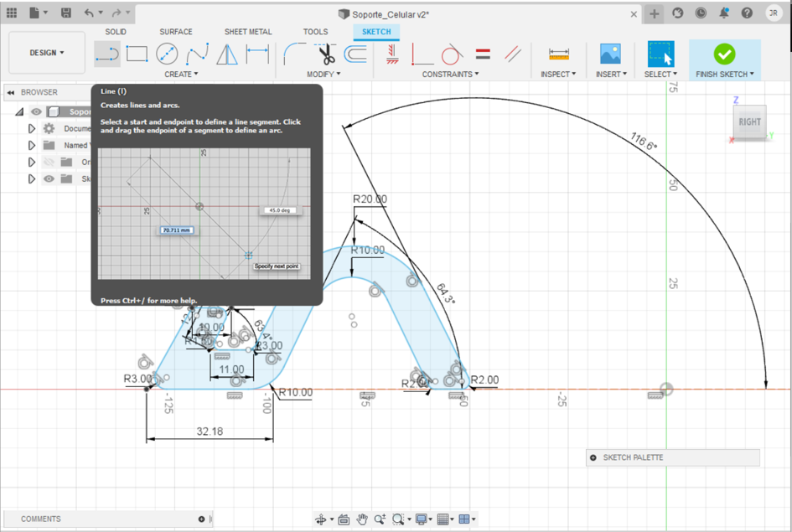Click the Orbit navigation tool
Image resolution: width=792 pixels, height=532 pixels.
pyautogui.click(x=321, y=519)
